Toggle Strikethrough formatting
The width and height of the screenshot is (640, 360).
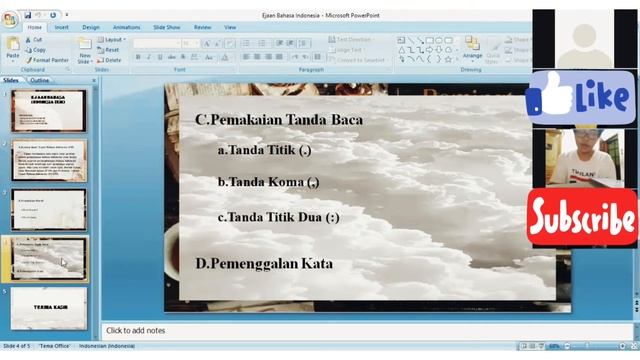(x=171, y=57)
